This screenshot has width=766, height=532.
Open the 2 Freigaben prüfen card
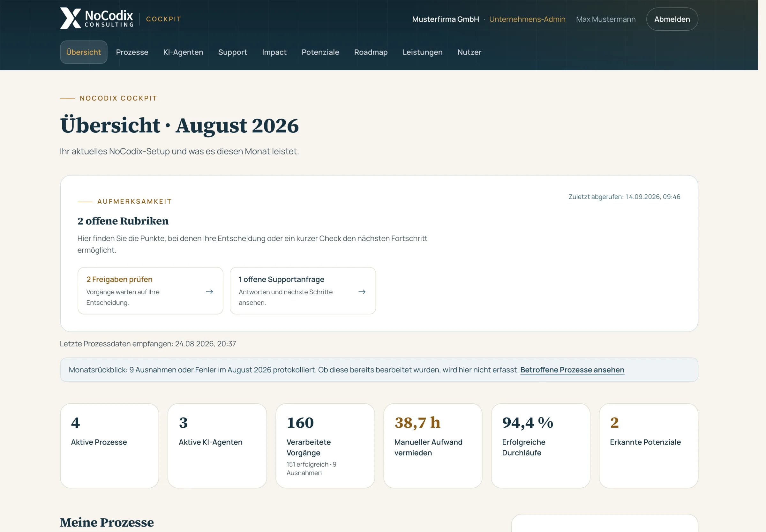click(x=150, y=290)
